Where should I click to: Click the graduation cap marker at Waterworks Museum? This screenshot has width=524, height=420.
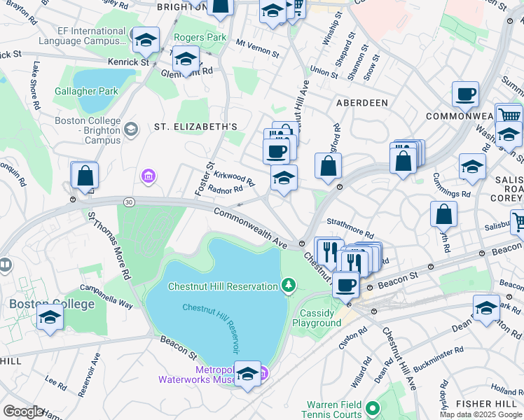[x=247, y=375]
